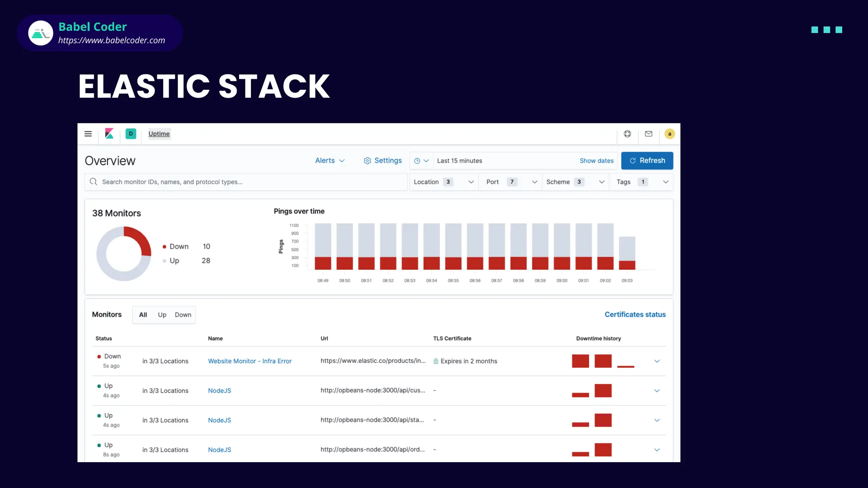Click the three teal squares icon
This screenshot has height=488, width=868.
pyautogui.click(x=826, y=30)
